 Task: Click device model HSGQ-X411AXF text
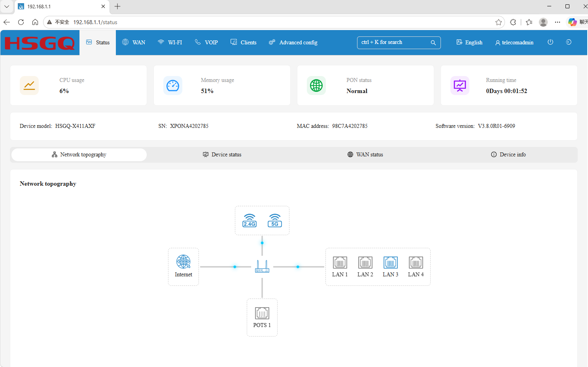coord(75,126)
